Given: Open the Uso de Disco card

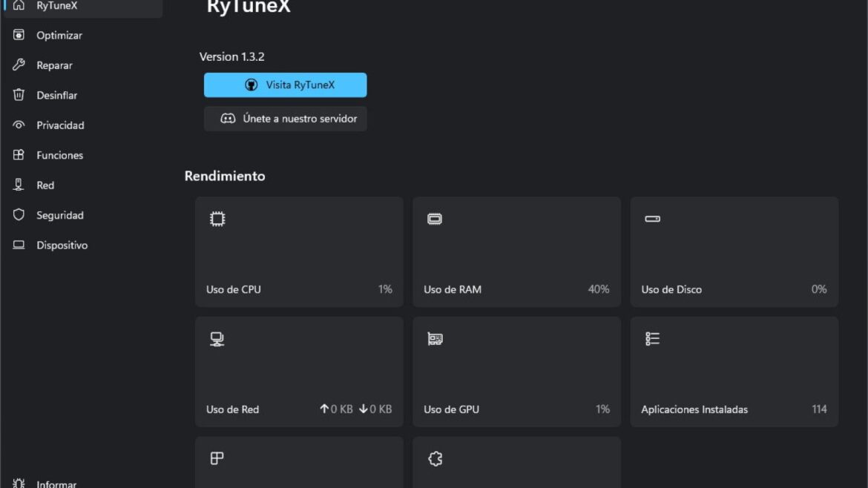Looking at the screenshot, I should pos(734,251).
